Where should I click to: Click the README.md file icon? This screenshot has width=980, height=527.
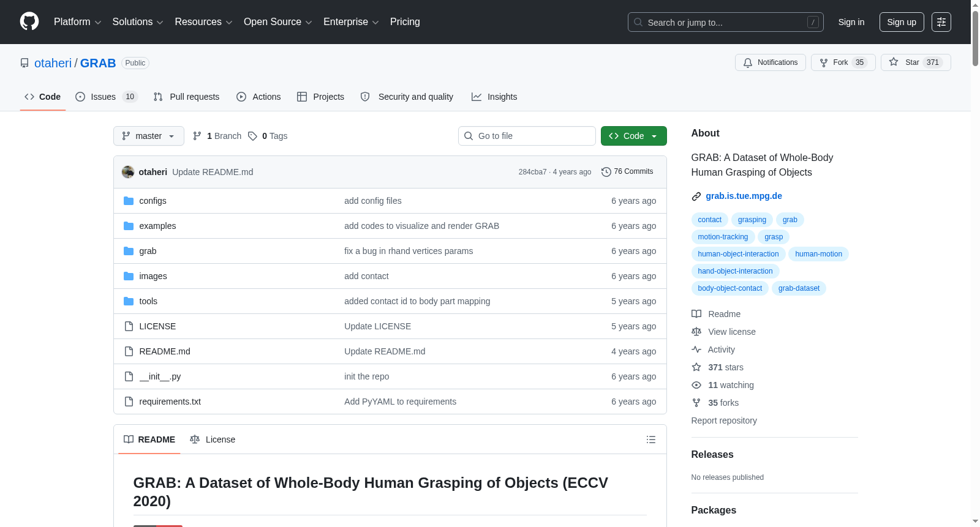pos(129,351)
